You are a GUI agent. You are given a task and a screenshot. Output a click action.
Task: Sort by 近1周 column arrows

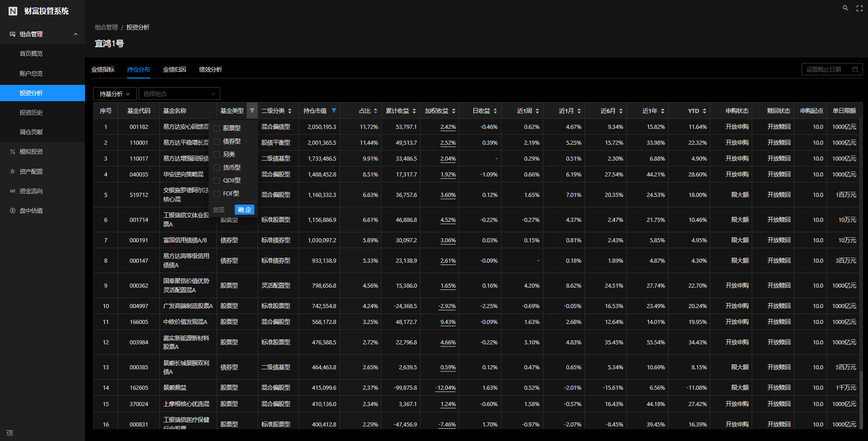tap(537, 111)
